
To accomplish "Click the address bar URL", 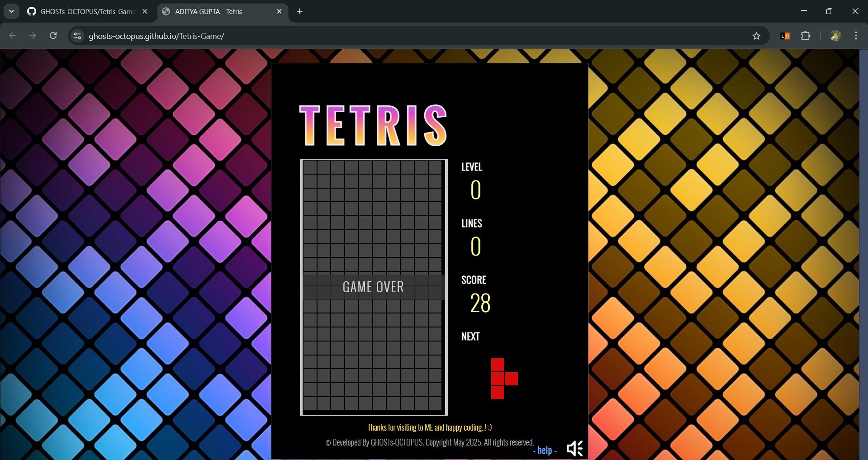I will [x=157, y=36].
